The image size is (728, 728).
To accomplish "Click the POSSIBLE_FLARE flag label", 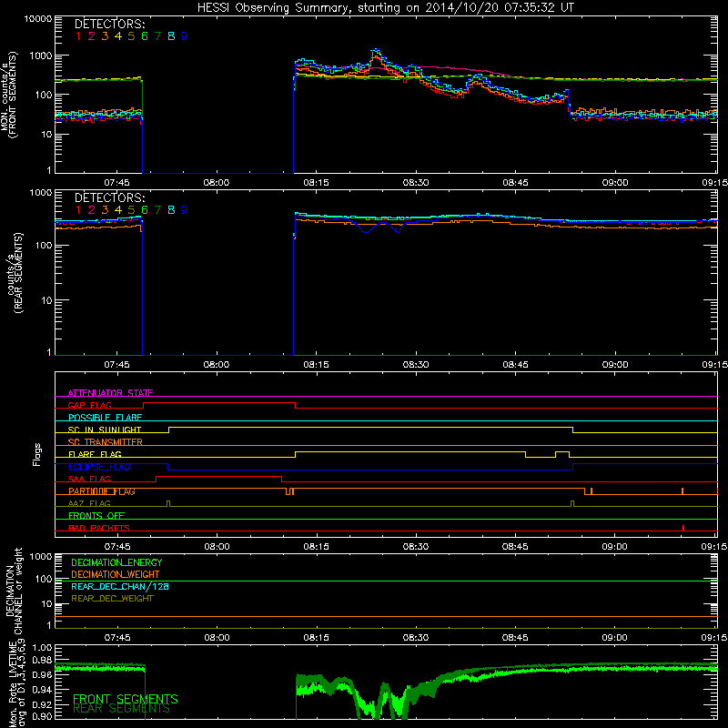I will (x=105, y=418).
